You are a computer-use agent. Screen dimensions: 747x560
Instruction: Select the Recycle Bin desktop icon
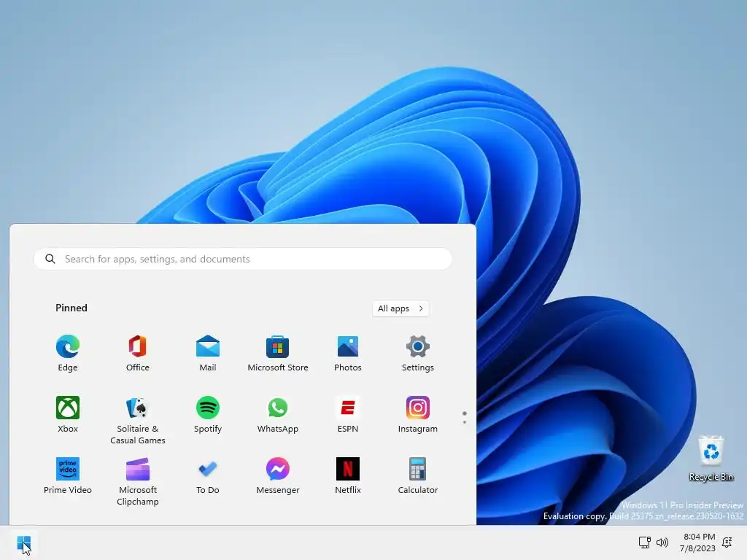[711, 458]
